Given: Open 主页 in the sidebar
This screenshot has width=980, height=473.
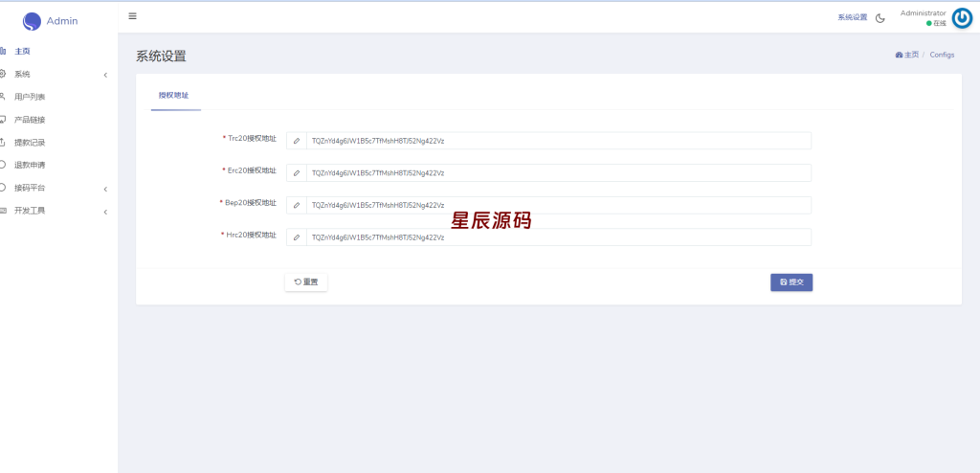Looking at the screenshot, I should pyautogui.click(x=23, y=52).
